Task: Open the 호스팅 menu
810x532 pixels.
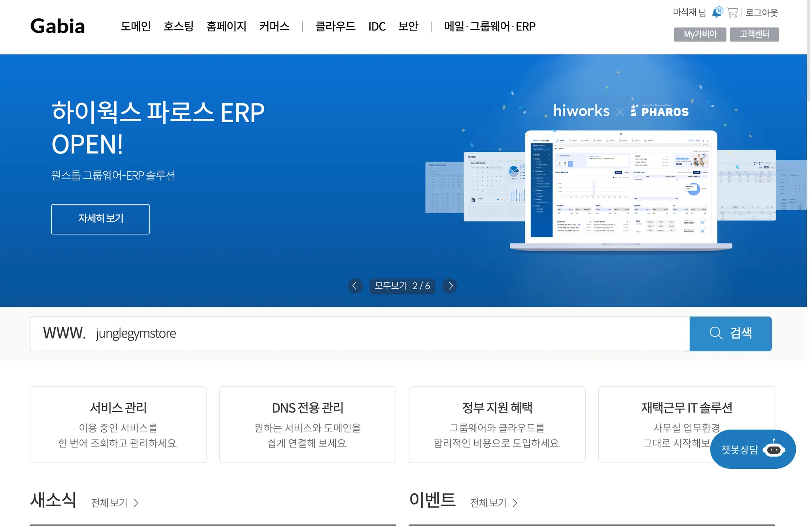Action: coord(178,27)
